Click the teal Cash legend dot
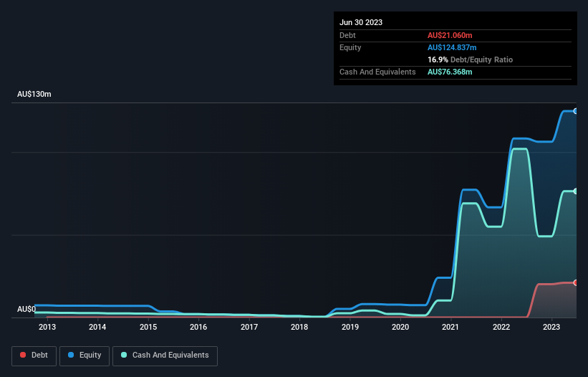Viewport: 588px width, 377px height. pos(124,355)
